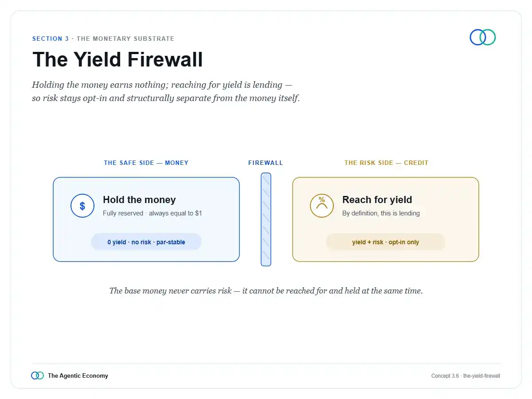The width and height of the screenshot is (532, 399).
Task: Click the 'Hold the money' heading
Action: pos(139,199)
